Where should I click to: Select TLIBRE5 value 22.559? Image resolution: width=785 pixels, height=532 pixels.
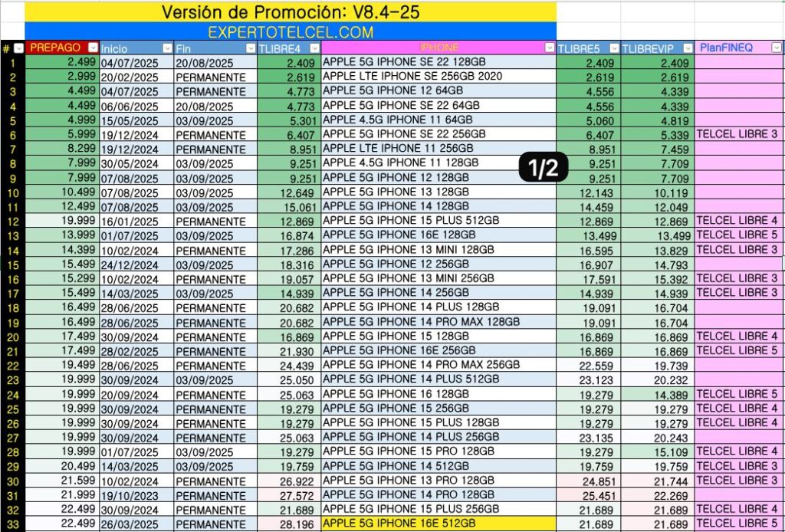pyautogui.click(x=588, y=366)
